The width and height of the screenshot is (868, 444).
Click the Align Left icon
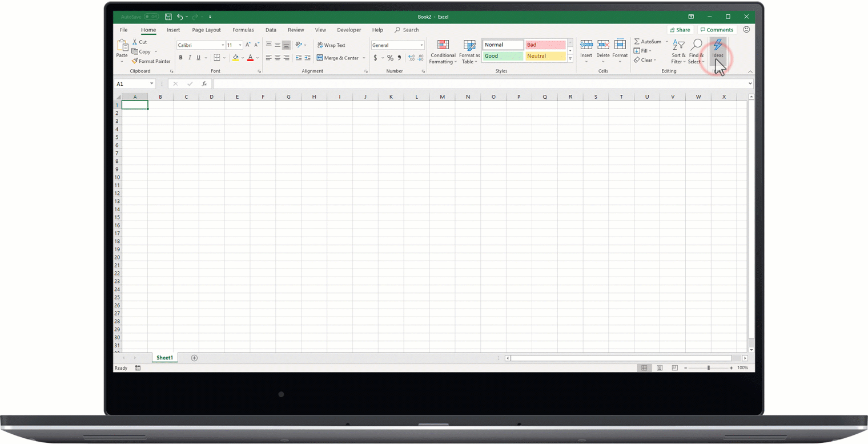click(268, 58)
